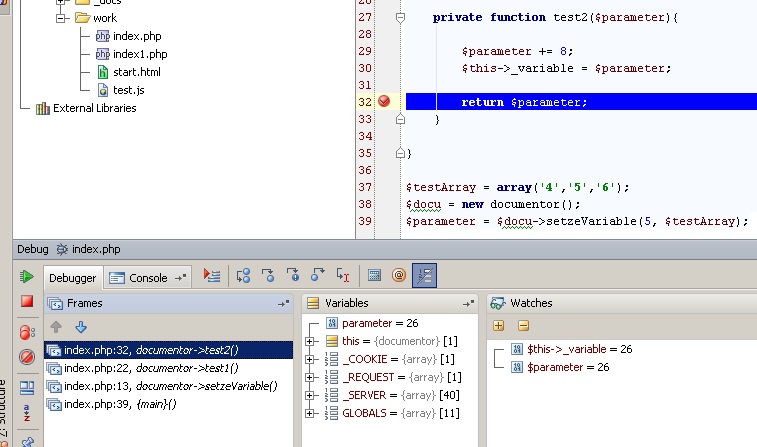The width and height of the screenshot is (757, 447).
Task: Open the Structure side tool window tab
Action: pyautogui.click(x=3, y=413)
